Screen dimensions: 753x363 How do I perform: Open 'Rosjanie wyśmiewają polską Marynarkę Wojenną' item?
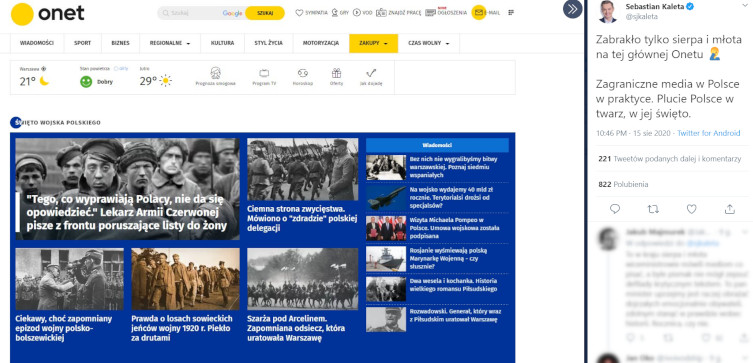point(449,259)
